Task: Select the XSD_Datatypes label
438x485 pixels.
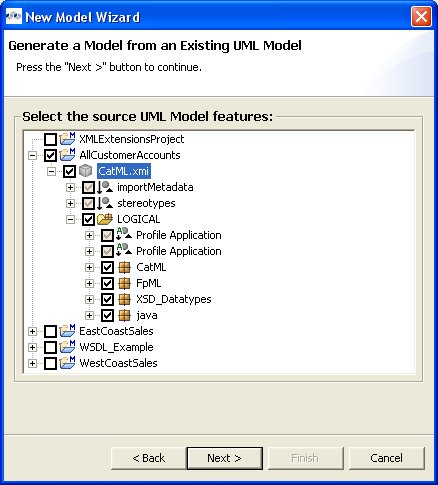Action: point(174,299)
